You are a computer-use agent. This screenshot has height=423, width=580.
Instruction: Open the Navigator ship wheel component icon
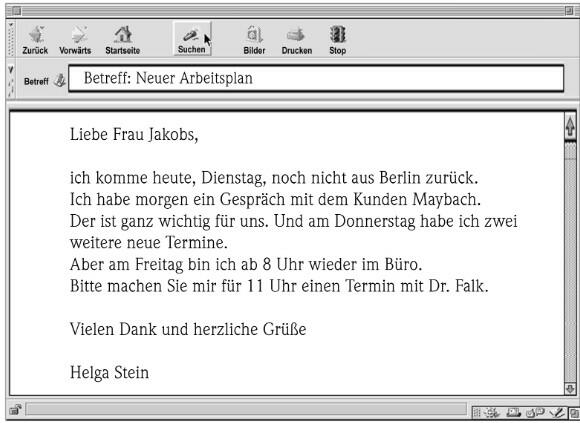pos(492,413)
